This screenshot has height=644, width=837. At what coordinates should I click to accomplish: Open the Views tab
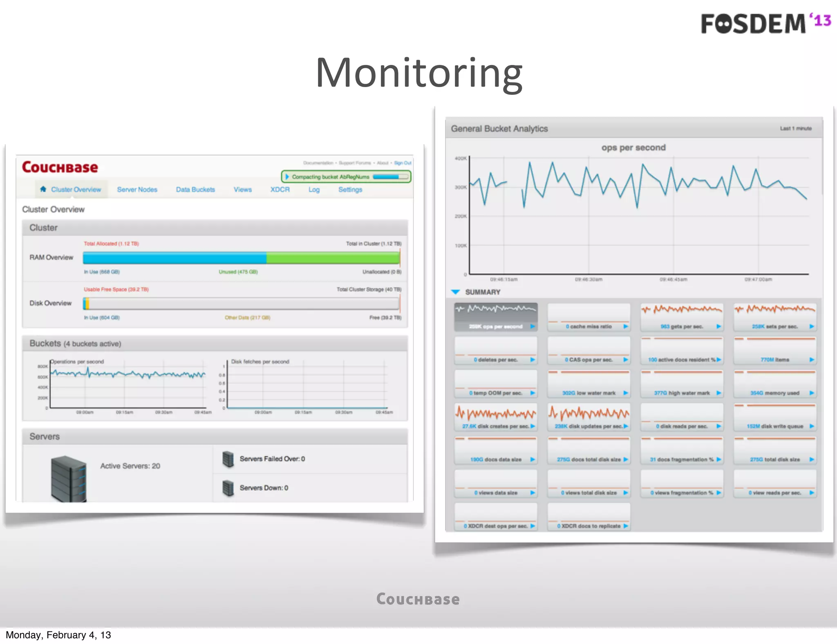coord(242,189)
